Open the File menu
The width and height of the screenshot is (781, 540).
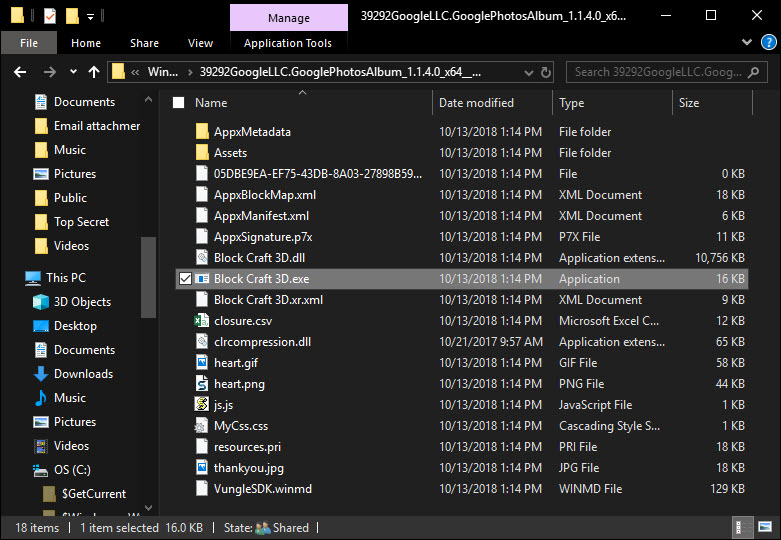(29, 43)
